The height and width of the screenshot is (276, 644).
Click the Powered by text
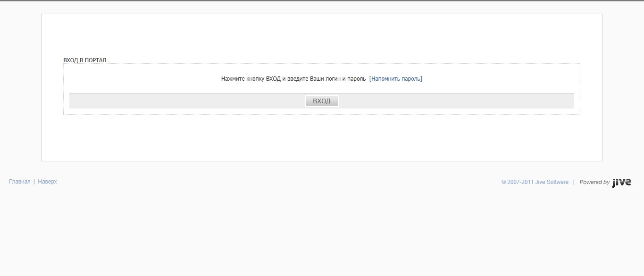(x=594, y=182)
